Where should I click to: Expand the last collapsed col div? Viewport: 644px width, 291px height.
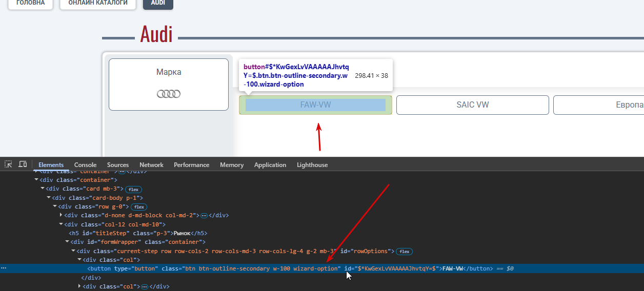[x=79, y=286]
